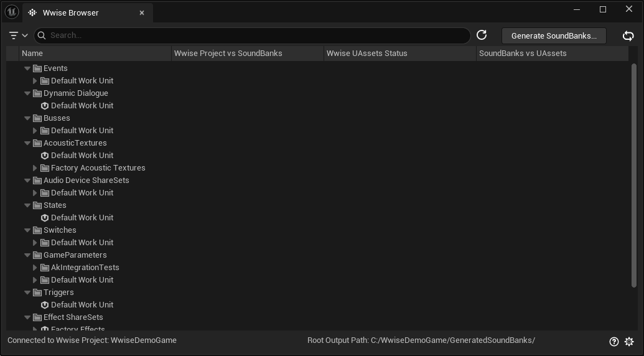Click work unit icon under States
Image resolution: width=644 pixels, height=356 pixels.
(45, 218)
